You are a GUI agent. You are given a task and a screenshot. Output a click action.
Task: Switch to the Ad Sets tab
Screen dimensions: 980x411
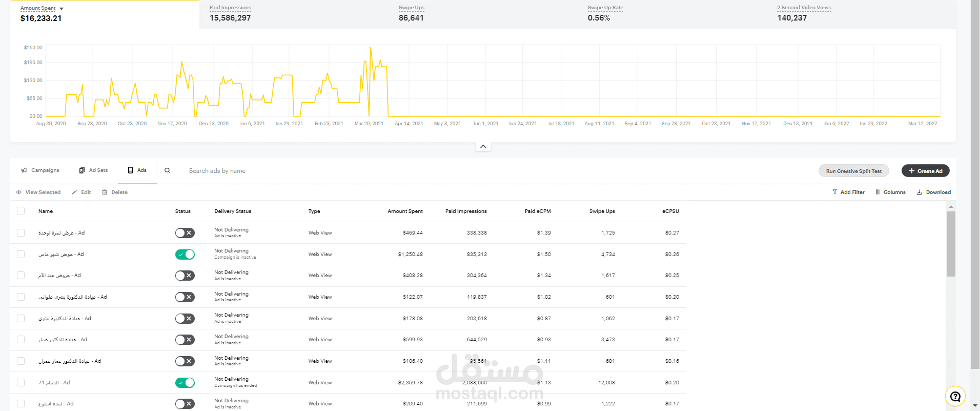[x=93, y=170]
